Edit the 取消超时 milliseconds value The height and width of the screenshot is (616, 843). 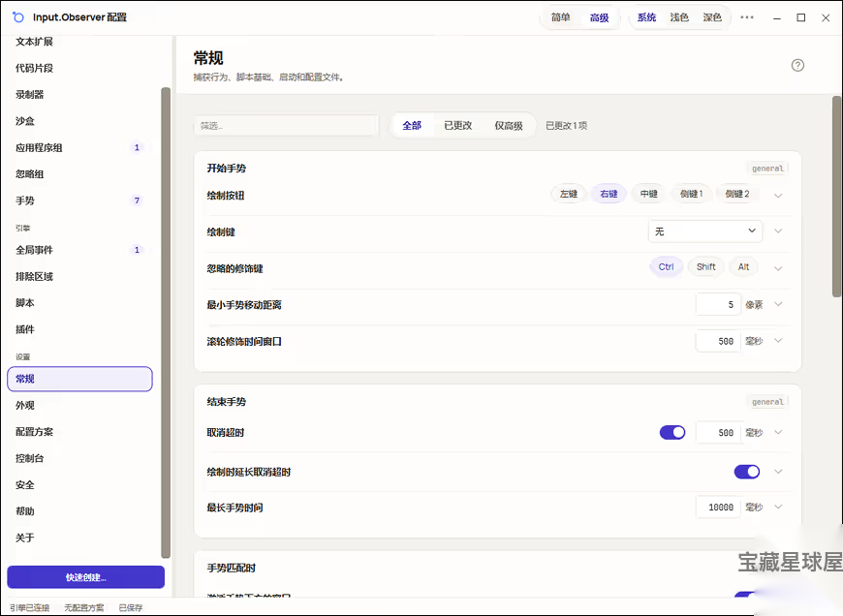coord(718,432)
